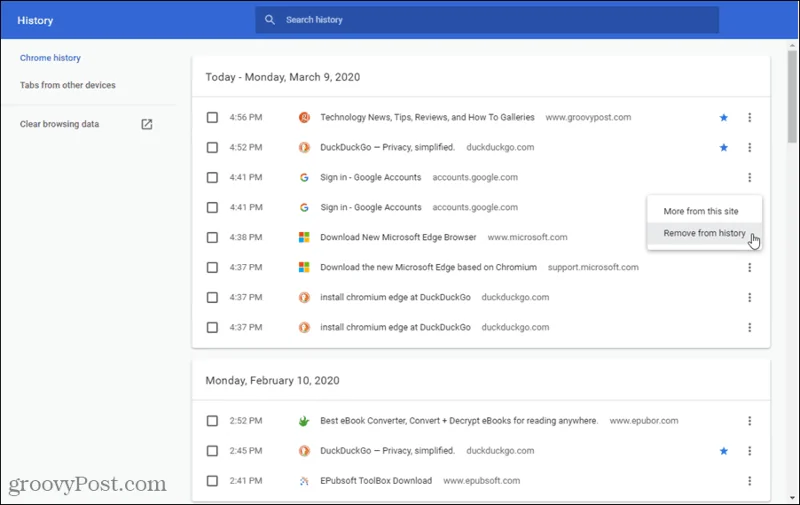Click the 4:56 PM timestamp

point(246,117)
